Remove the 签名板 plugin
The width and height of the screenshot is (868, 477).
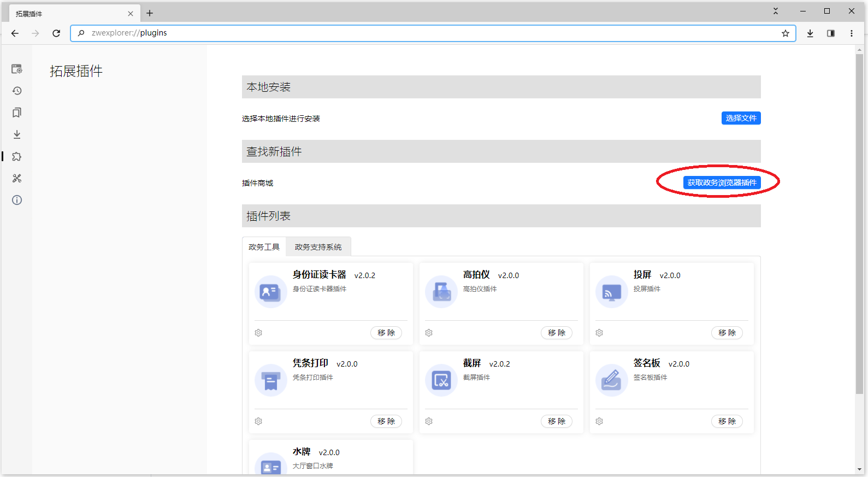pyautogui.click(x=727, y=421)
